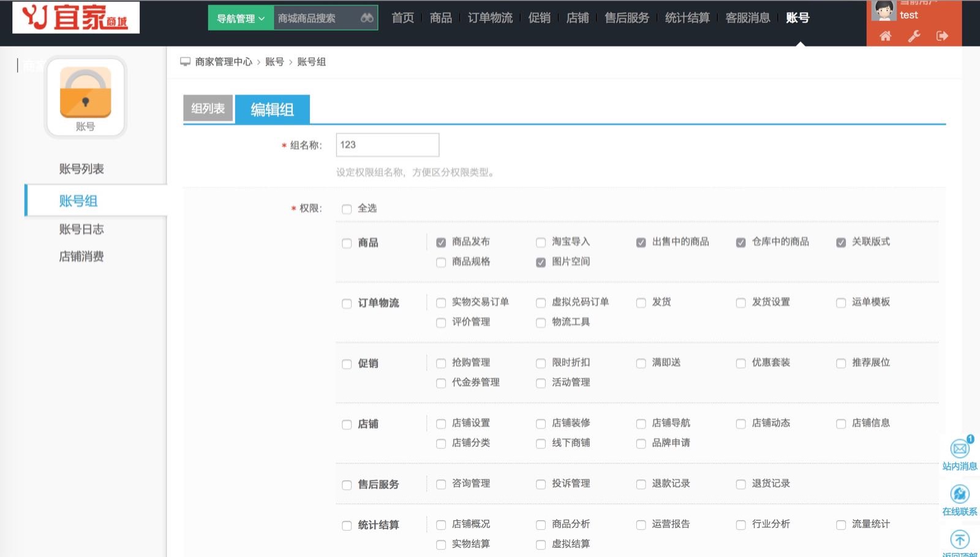Tick the 品牌申请 checkbox
The height and width of the screenshot is (557, 980).
(641, 443)
